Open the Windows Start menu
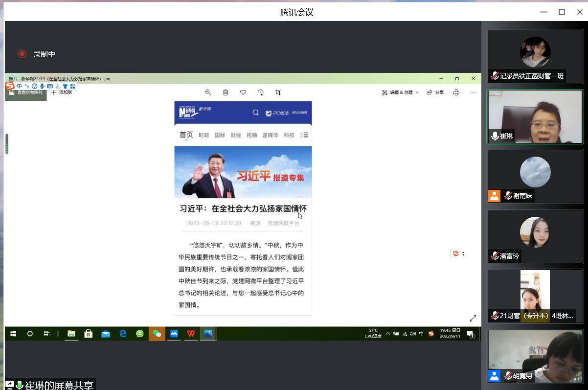The width and height of the screenshot is (588, 390). [13, 334]
